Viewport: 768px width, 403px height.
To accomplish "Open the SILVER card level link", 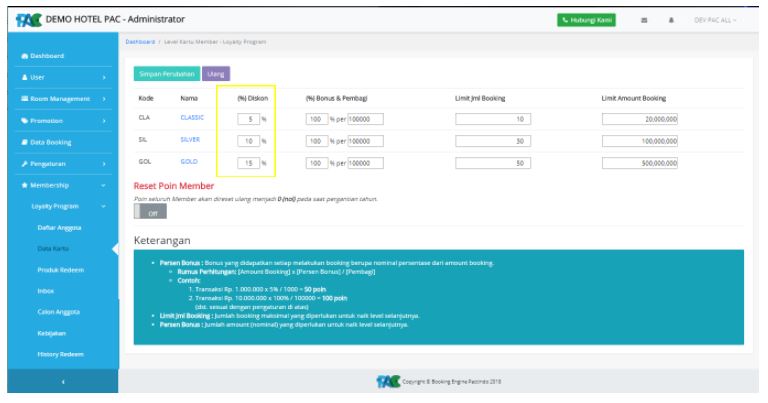I will click(190, 140).
